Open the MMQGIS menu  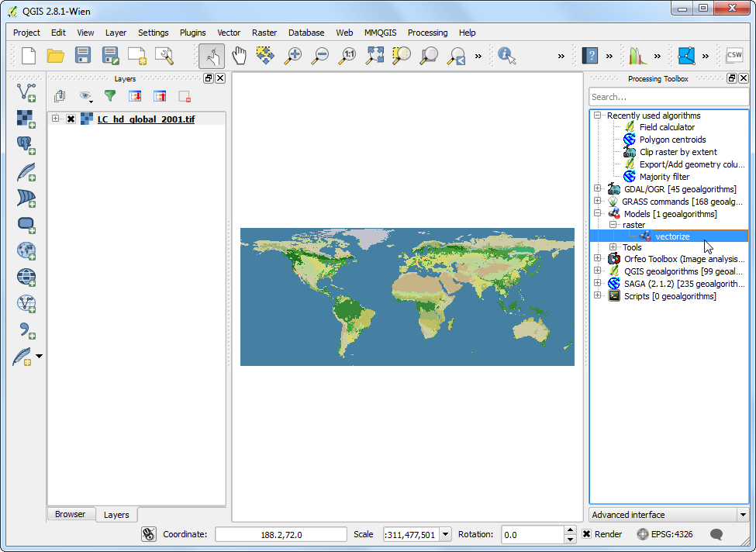381,33
